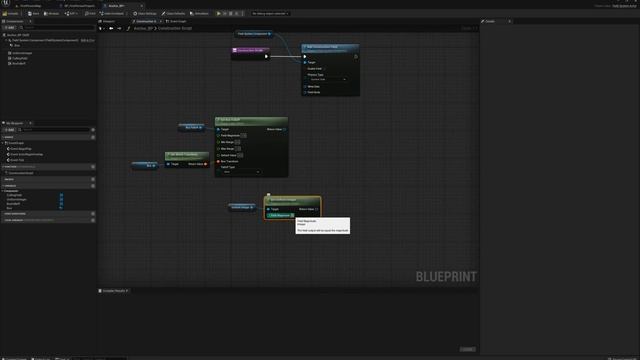Click Box Transform pin on Set Box Falloff node
Viewport: 640px width, 360px height.
(218, 161)
